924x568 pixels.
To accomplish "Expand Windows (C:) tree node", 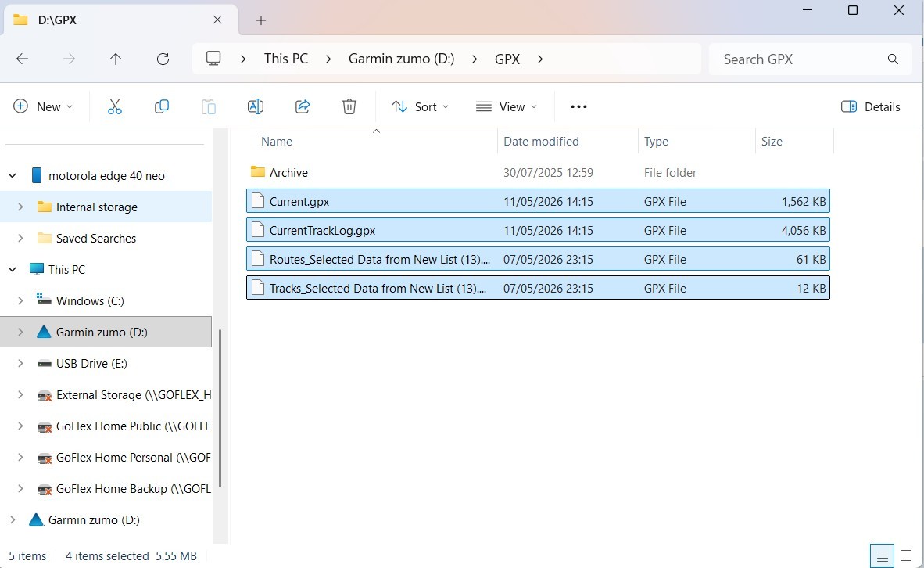I will tap(20, 300).
